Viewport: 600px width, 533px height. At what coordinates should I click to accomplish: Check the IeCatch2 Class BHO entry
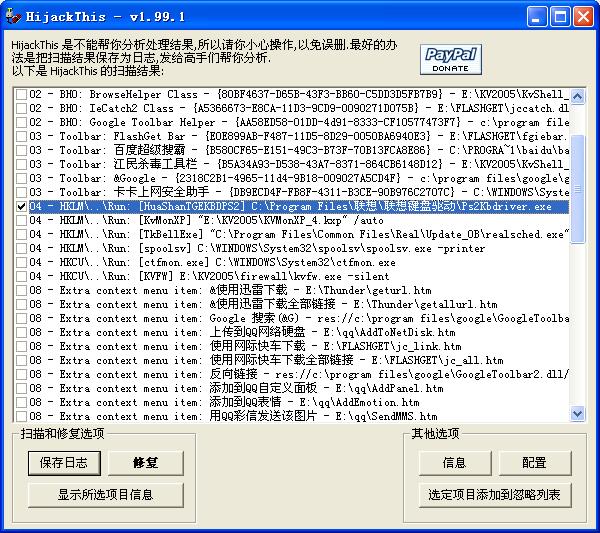click(21, 108)
